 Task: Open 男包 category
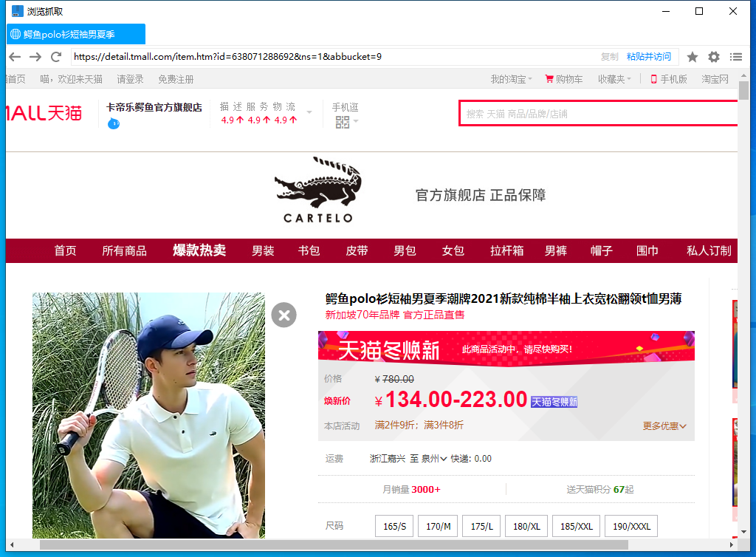click(x=405, y=250)
